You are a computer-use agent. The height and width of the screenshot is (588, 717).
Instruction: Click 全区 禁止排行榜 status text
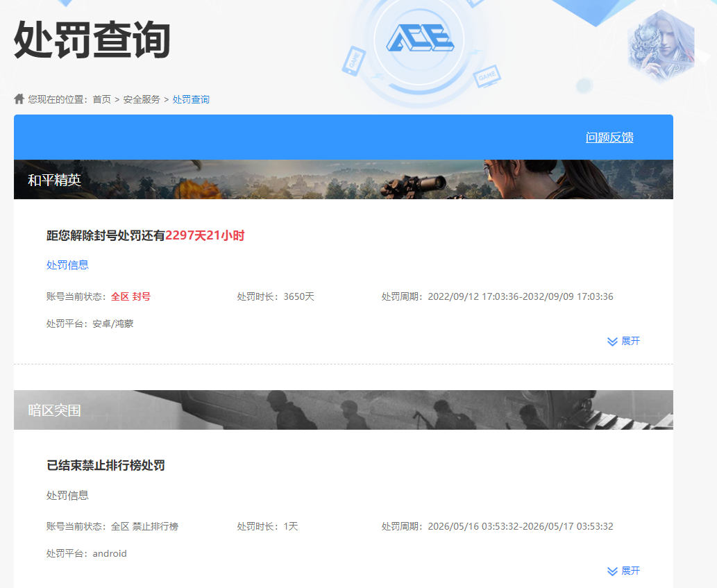tap(144, 526)
